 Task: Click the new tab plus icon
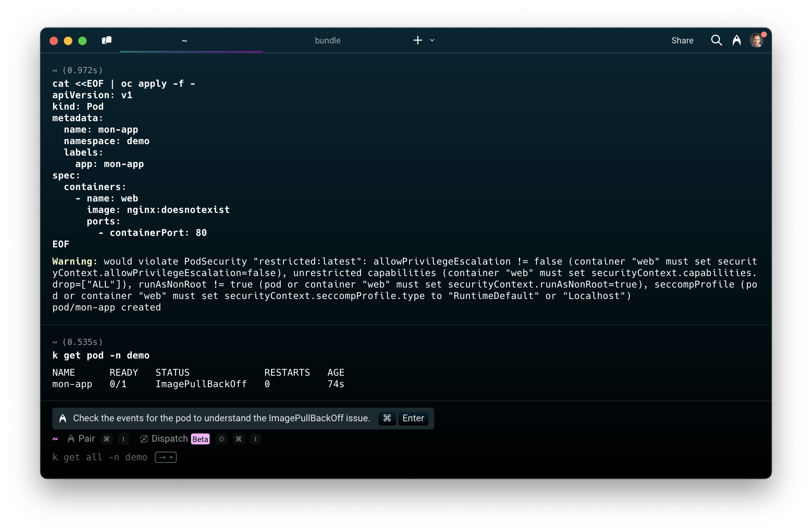coord(417,40)
